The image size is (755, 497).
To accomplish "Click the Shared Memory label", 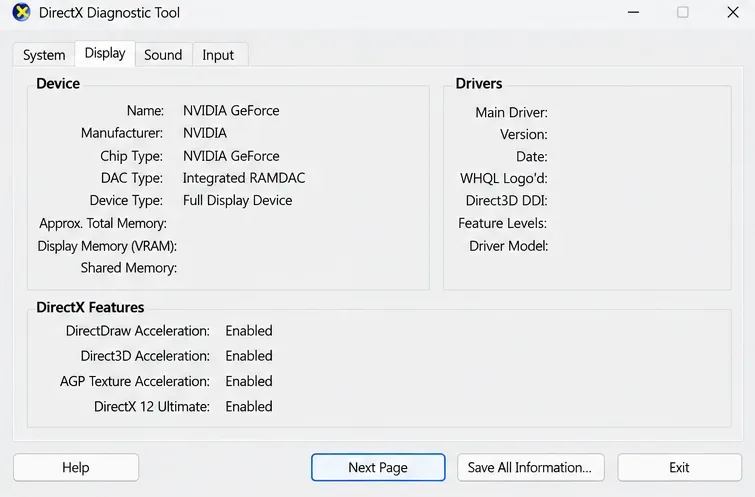I will click(x=129, y=268).
